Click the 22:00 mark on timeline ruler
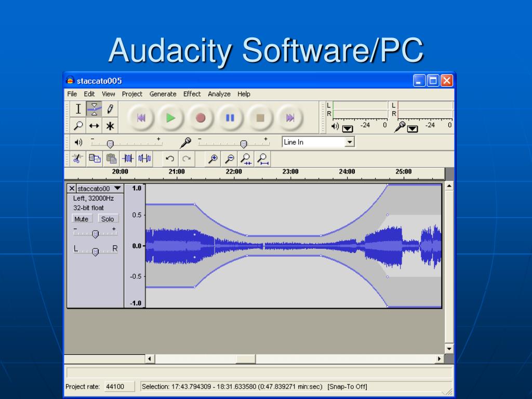 point(234,171)
